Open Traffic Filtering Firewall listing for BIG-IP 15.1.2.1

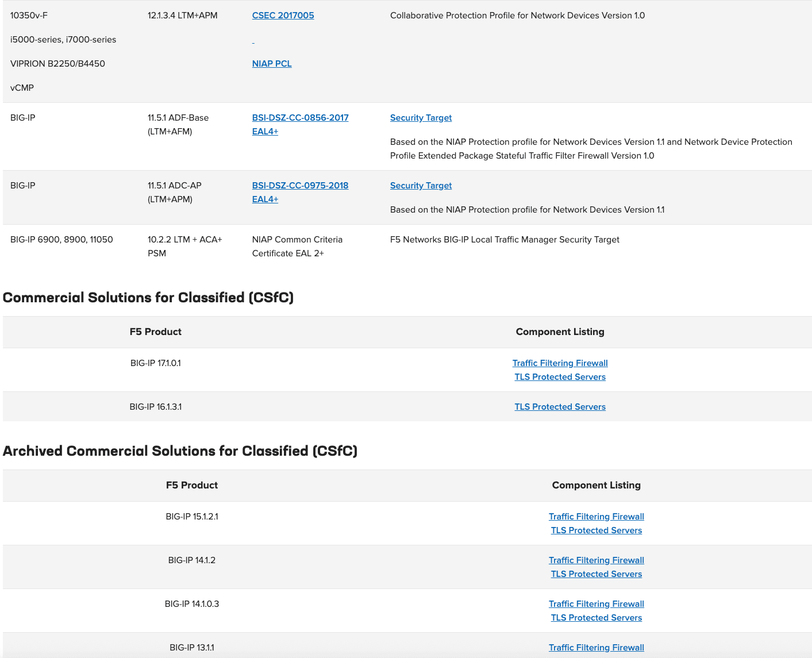click(x=596, y=516)
